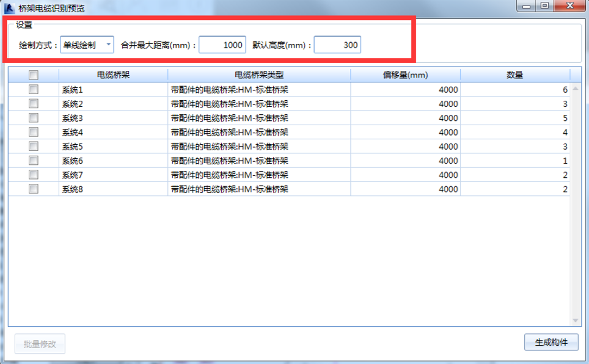This screenshot has width=589, height=364.
Task: Click the 4000 offset cell of 系统1
Action: pyautogui.click(x=405, y=90)
